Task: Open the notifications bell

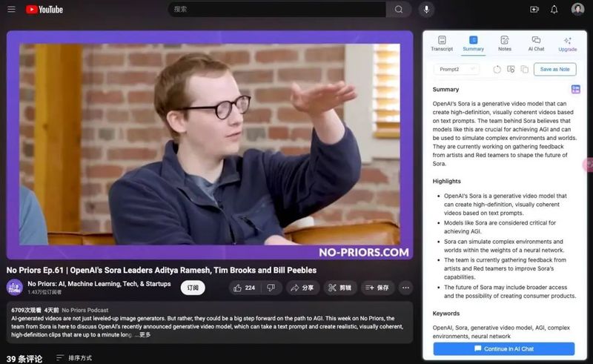Action: pos(554,10)
